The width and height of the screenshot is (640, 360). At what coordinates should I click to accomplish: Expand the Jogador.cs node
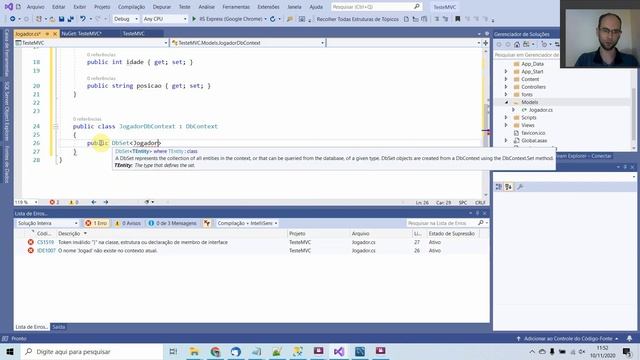pyautogui.click(x=513, y=110)
